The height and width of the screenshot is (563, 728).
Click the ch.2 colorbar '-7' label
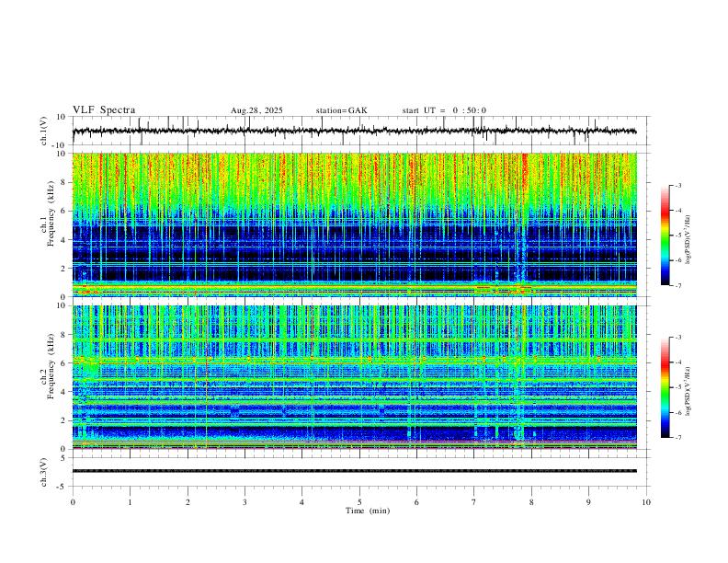pos(677,438)
